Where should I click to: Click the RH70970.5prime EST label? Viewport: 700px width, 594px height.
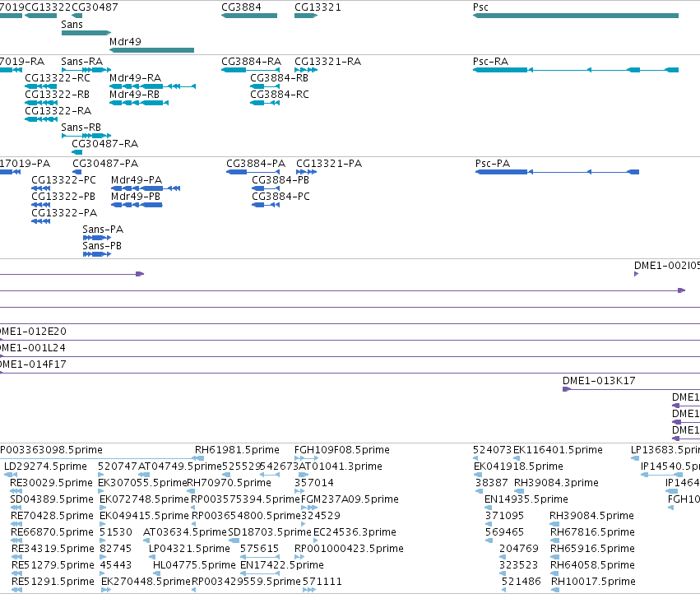229,483
